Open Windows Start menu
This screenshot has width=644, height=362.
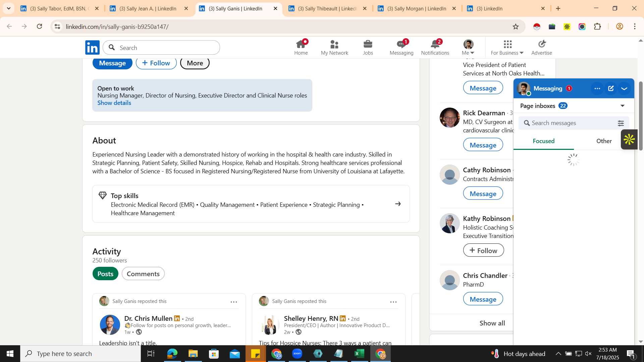(x=10, y=354)
